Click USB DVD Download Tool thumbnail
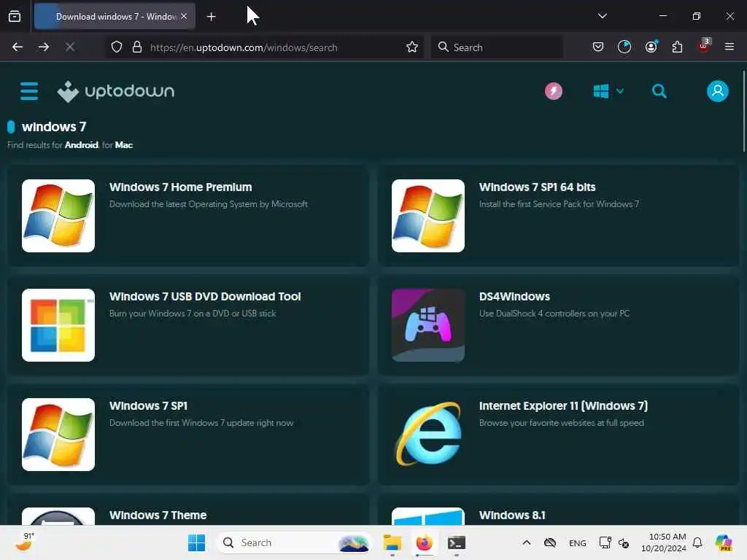The image size is (747, 560). 58,325
